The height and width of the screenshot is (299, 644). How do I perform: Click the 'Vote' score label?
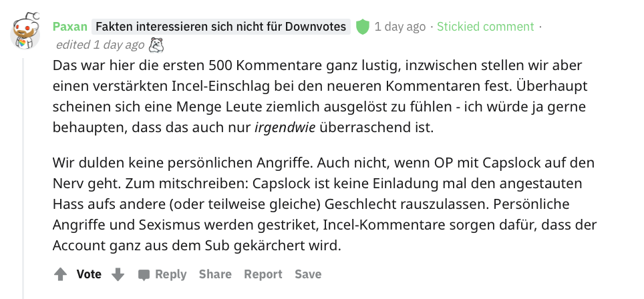click(x=89, y=274)
